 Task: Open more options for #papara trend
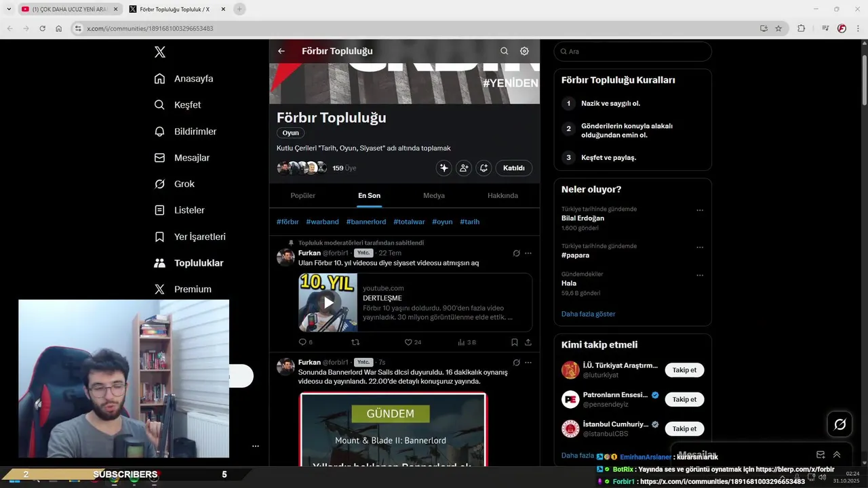(700, 247)
